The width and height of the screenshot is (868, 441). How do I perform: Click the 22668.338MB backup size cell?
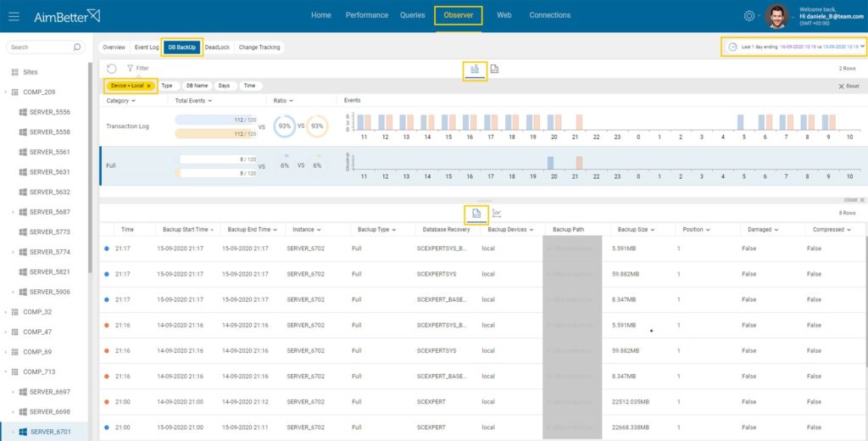tap(631, 427)
